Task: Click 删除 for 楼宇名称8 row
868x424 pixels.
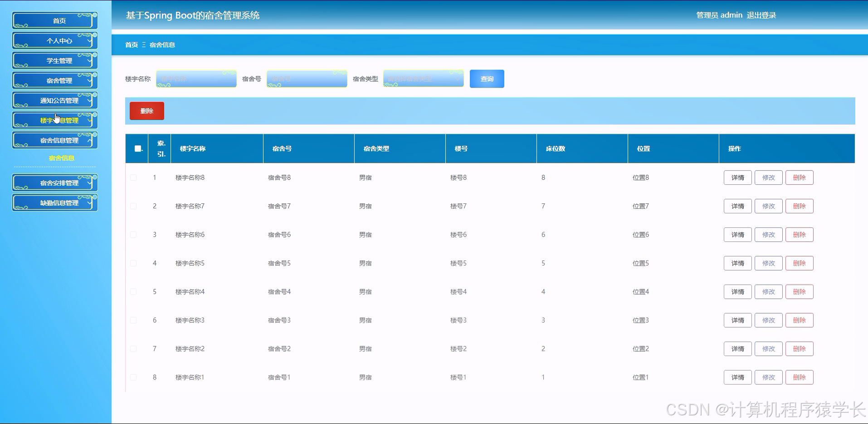Action: tap(800, 177)
